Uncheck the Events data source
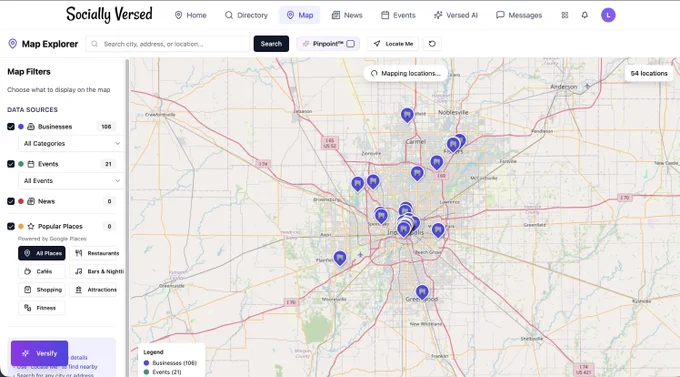Viewport: 680px width, 377px height. click(x=11, y=164)
